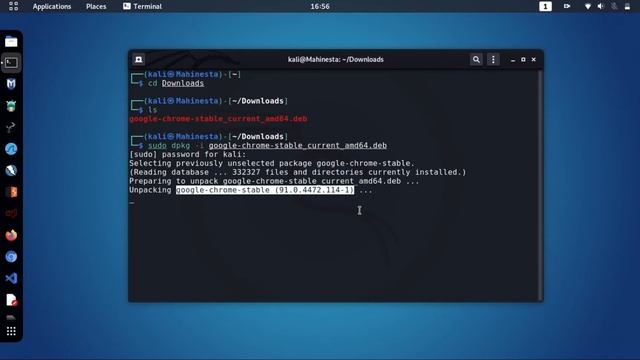Click the Terminal icon in the dock
Image resolution: width=640 pixels, height=360 pixels.
(11, 63)
